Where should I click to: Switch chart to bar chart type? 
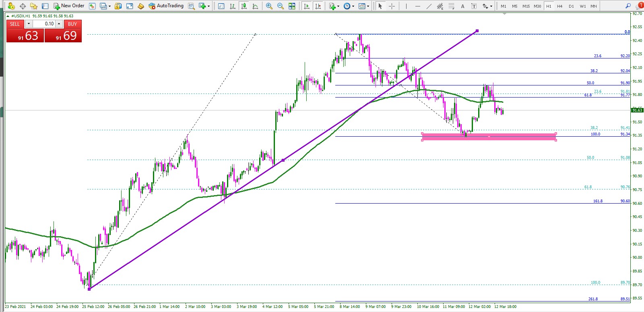coord(233,6)
